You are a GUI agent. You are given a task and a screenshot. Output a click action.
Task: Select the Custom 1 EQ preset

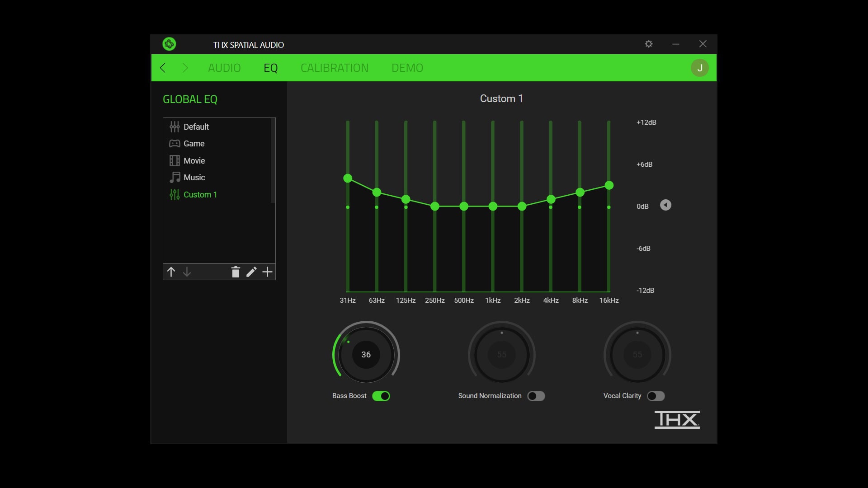pos(217,195)
